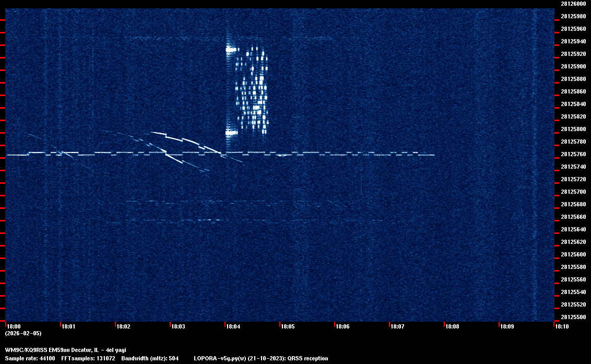Click the frequency label 28125960
Screen dimensions: 591x364
pos(573,29)
